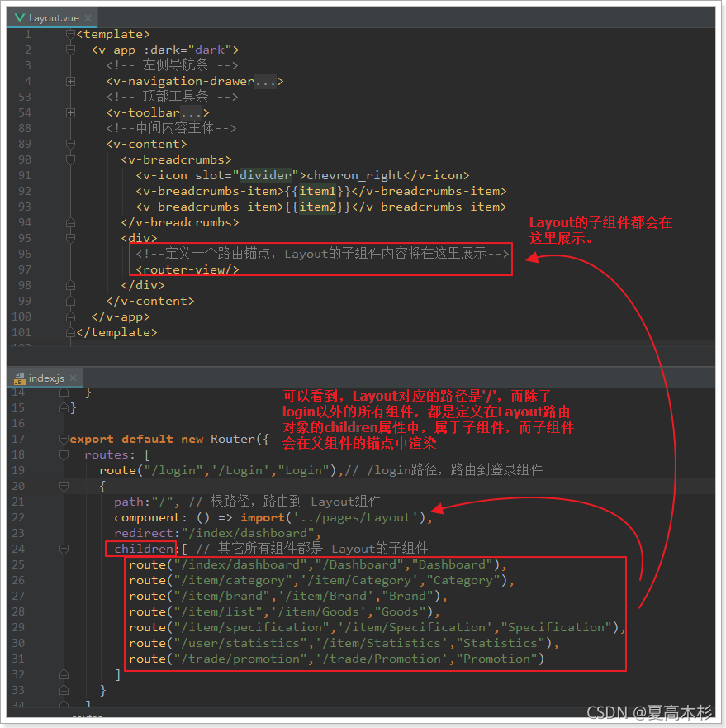Click the chevron_right text inside v-icon
Viewport: 726px width, 728px height.
coord(355,175)
